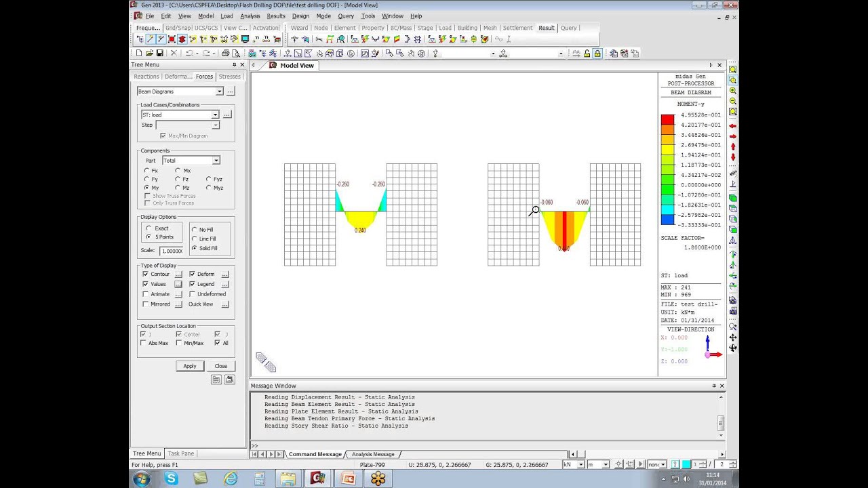The width and height of the screenshot is (868, 488).
Task: Click the Zoom In magnifier icon
Action: [733, 91]
